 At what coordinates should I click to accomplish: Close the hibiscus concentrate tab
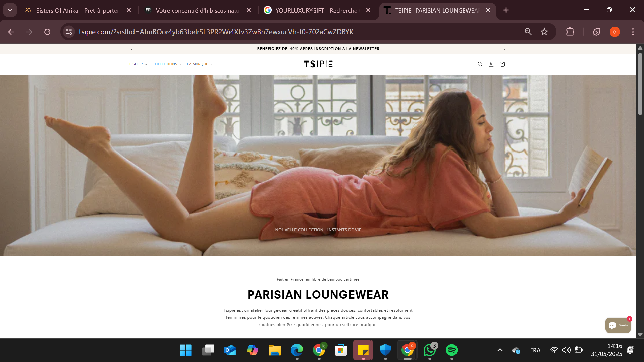point(249,10)
